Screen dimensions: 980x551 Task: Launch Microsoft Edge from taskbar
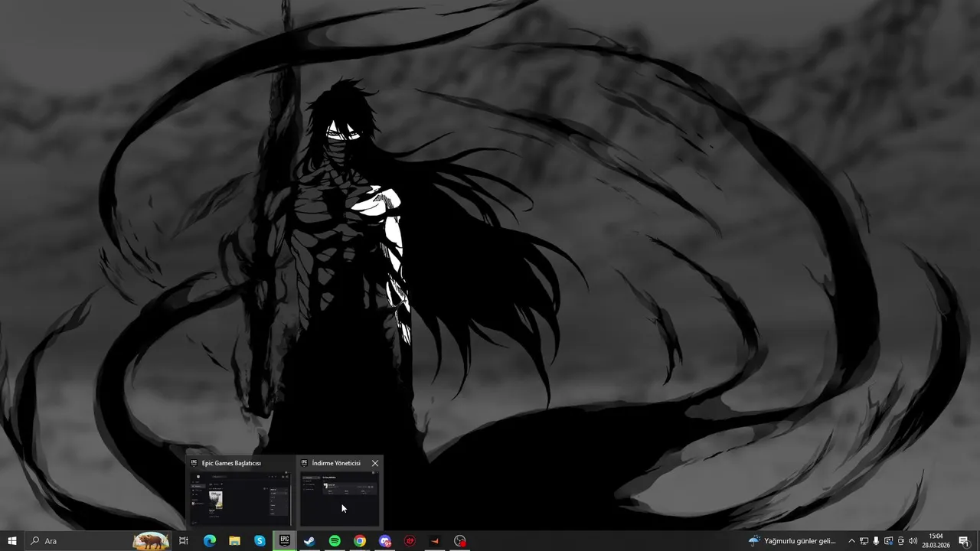209,541
